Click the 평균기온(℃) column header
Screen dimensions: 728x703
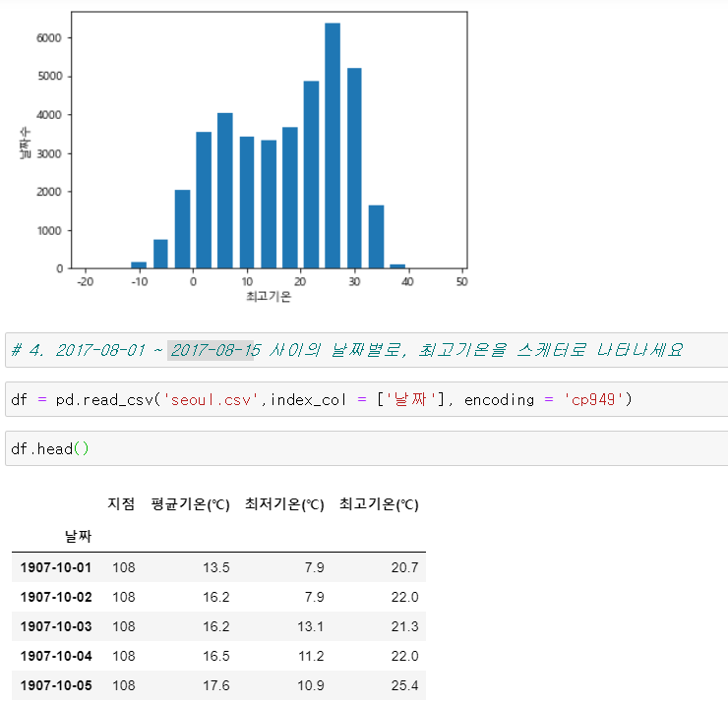190,504
